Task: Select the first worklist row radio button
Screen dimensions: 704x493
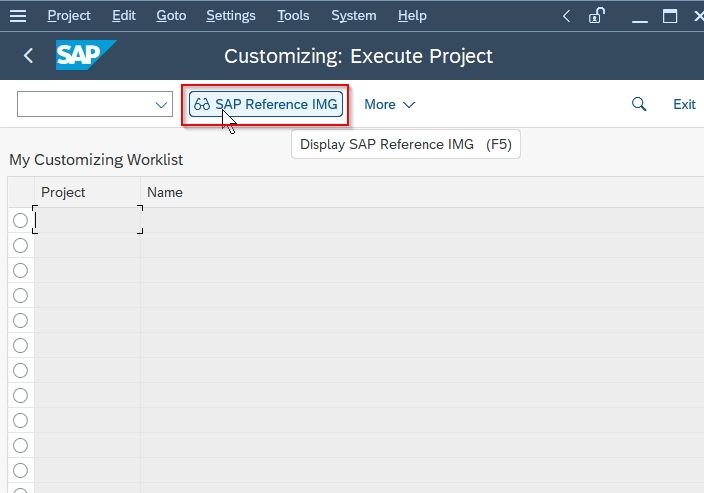Action: pyautogui.click(x=20, y=220)
